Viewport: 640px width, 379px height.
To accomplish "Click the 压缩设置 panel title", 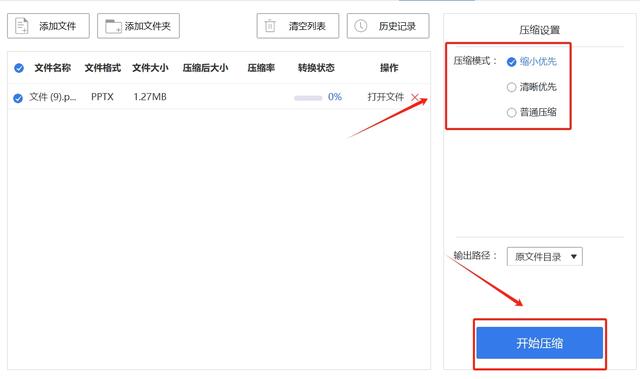I will click(x=540, y=30).
